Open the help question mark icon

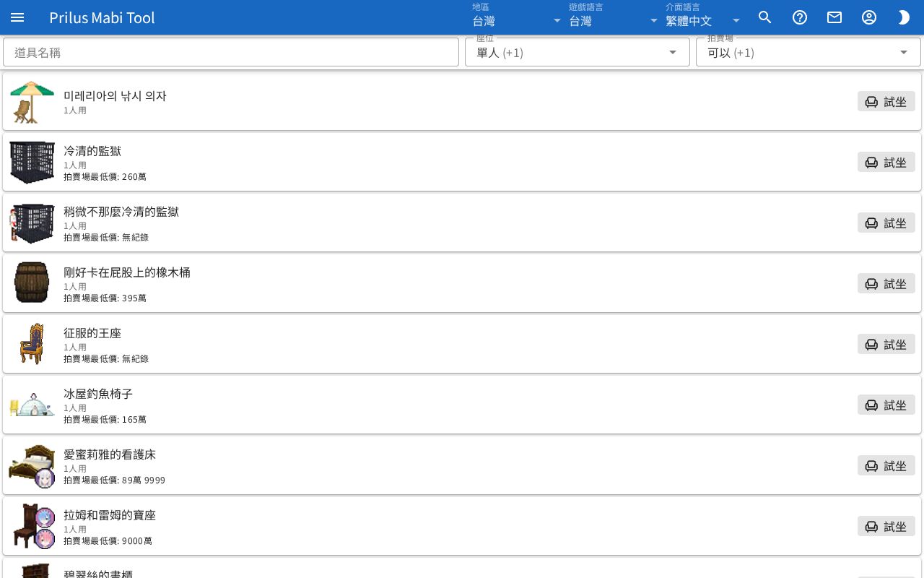[x=800, y=17]
